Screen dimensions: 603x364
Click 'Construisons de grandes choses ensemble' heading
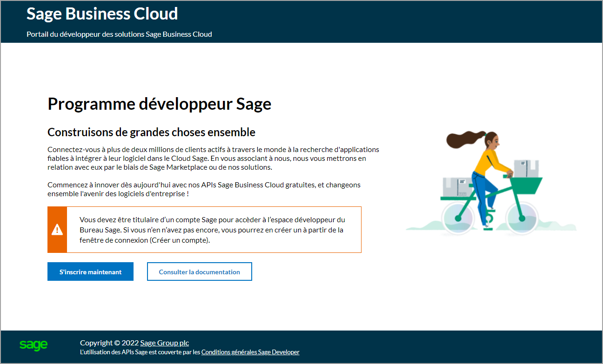click(151, 132)
